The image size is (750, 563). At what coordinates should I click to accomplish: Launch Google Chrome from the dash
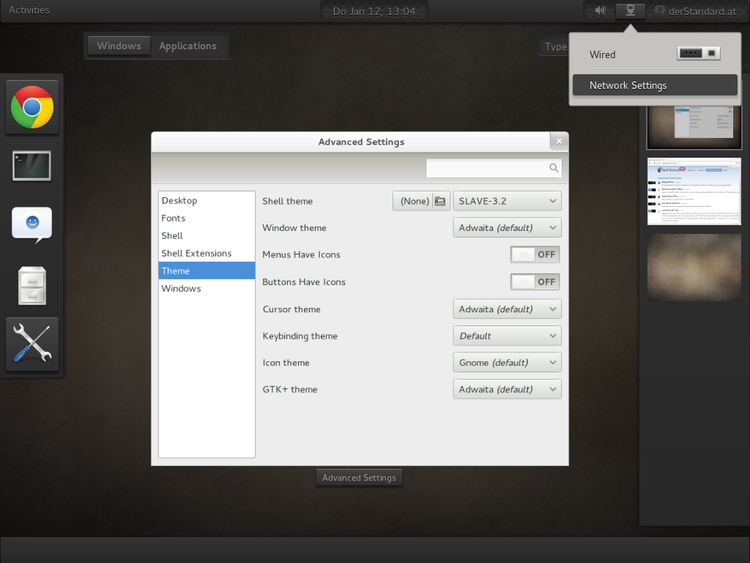coord(32,108)
